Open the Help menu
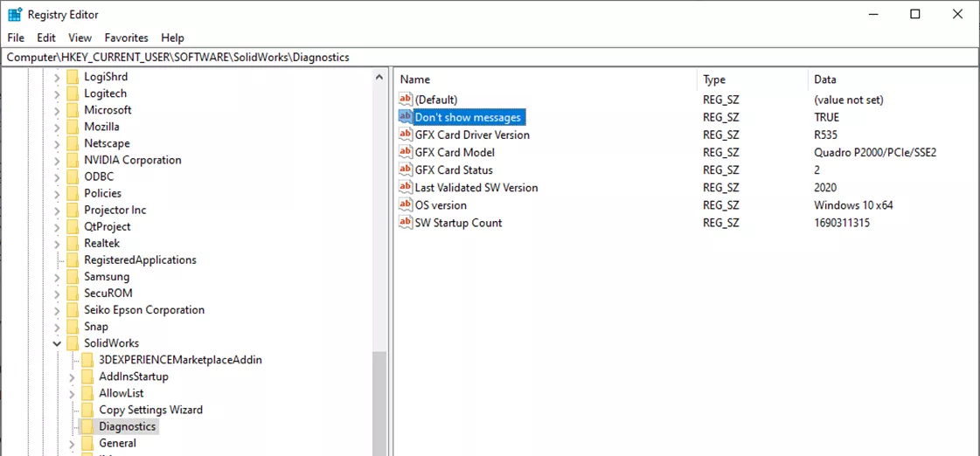Viewport: 980px width, 456px height. (172, 38)
